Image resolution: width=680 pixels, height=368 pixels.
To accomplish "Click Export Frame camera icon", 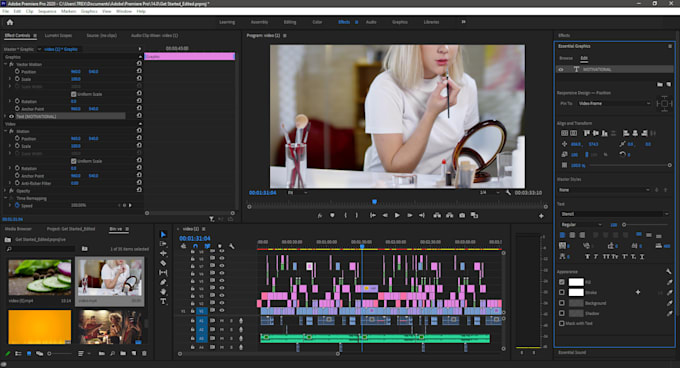I will (462, 215).
